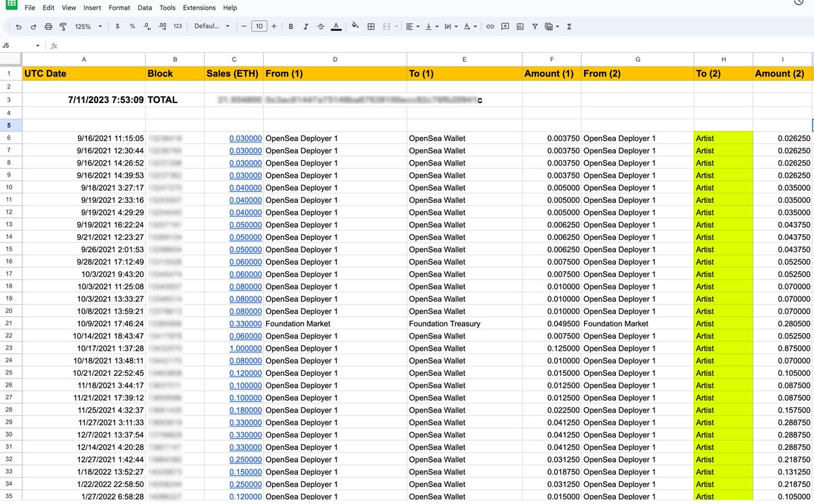This screenshot has width=814, height=504.
Task: Open the Format menu
Action: pos(119,7)
